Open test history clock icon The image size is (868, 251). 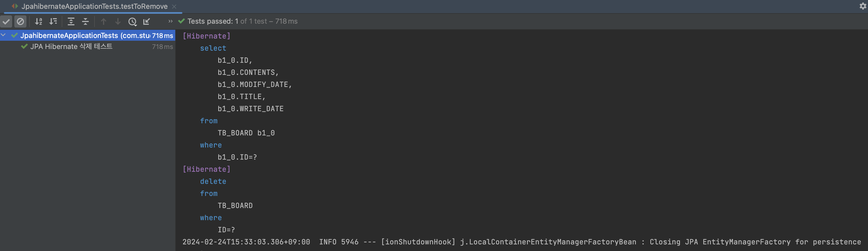point(133,21)
